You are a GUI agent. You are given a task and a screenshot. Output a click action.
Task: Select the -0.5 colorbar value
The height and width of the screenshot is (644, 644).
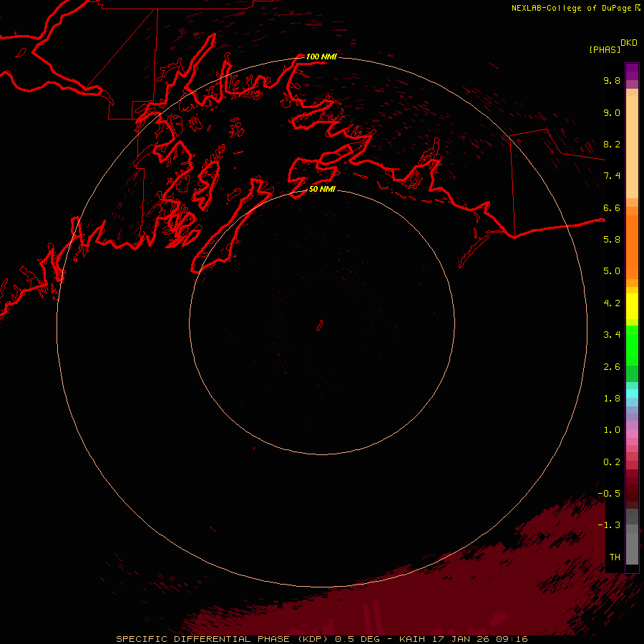[x=609, y=494]
